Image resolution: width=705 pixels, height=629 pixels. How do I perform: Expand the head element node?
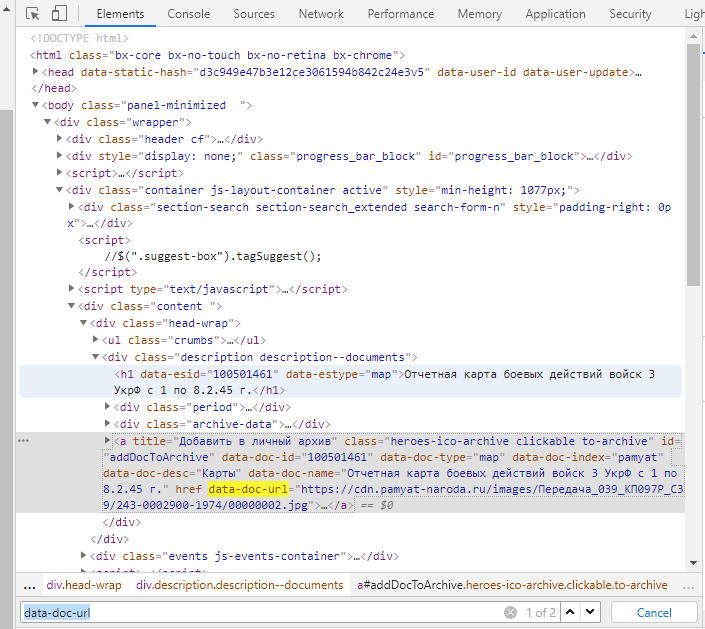pos(35,71)
